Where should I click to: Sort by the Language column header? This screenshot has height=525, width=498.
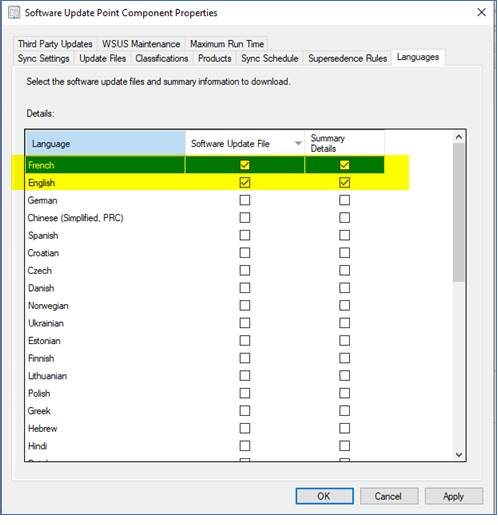click(x=105, y=143)
